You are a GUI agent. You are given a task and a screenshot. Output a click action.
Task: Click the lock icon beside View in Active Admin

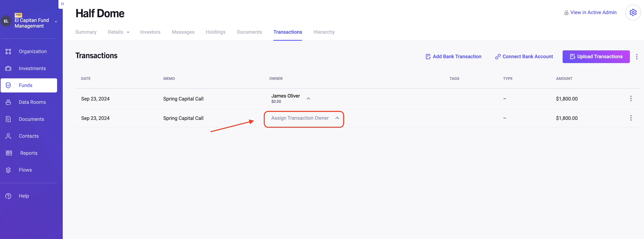click(566, 13)
